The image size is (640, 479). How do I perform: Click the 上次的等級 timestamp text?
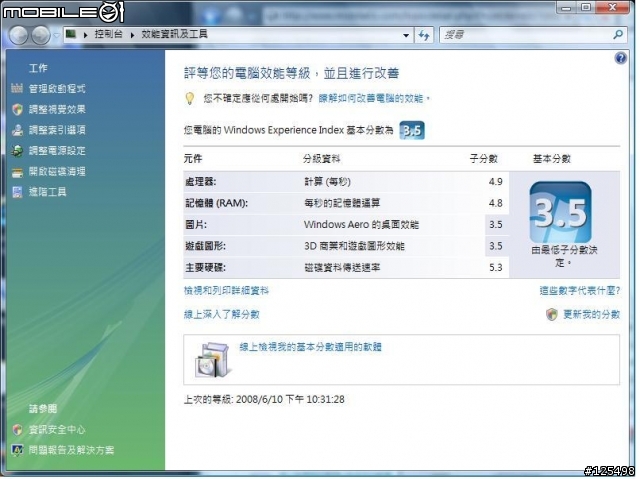click(264, 399)
